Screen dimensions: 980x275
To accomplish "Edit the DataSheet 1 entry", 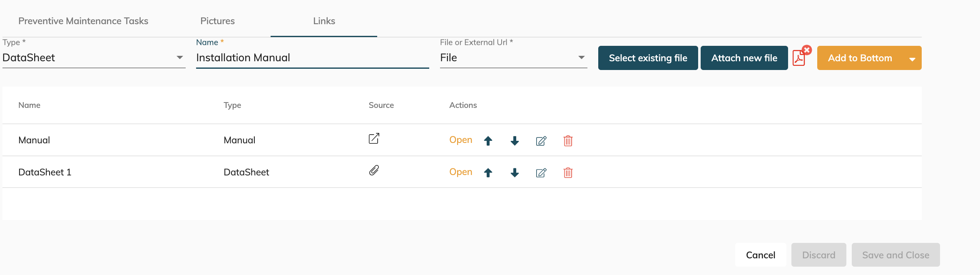I will pos(541,172).
